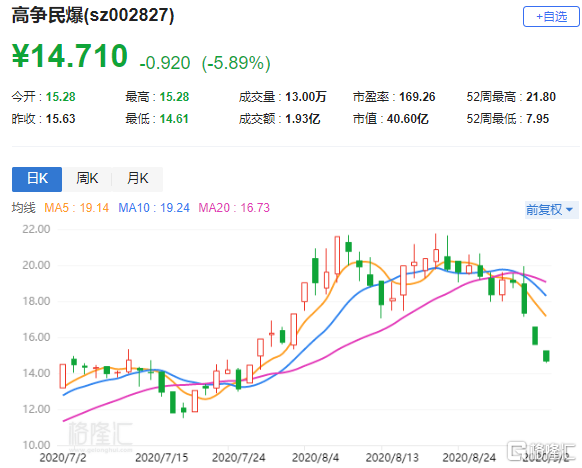Click the 最低 value 14.61

tap(174, 119)
